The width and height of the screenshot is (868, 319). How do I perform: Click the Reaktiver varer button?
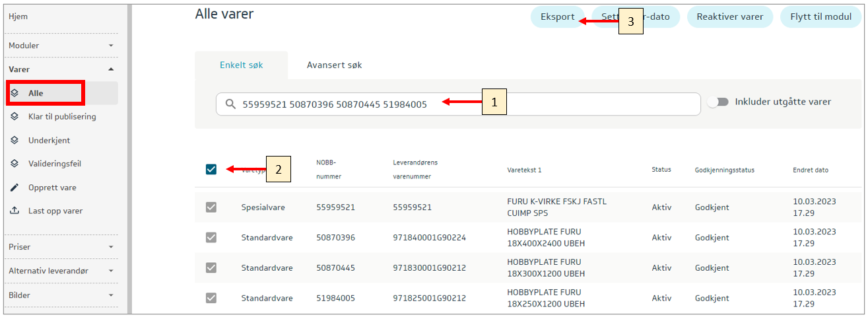click(x=729, y=17)
